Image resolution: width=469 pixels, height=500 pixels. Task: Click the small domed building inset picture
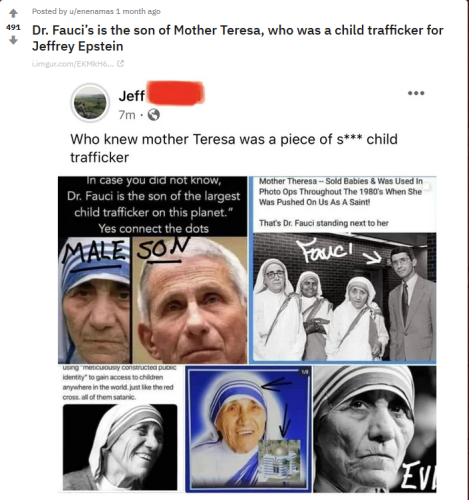coord(280,460)
